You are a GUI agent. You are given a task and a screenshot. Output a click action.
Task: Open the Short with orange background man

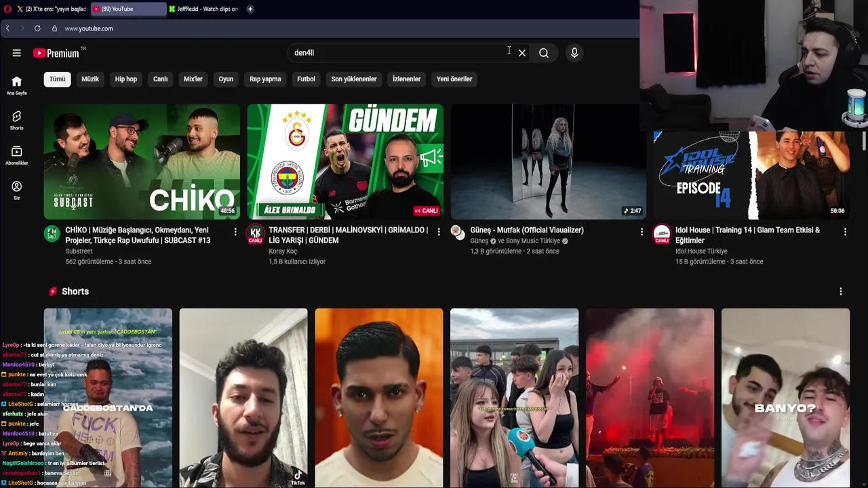379,398
